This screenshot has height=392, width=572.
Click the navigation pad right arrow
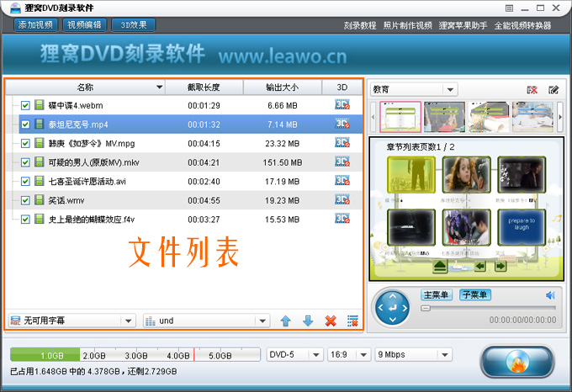point(405,308)
